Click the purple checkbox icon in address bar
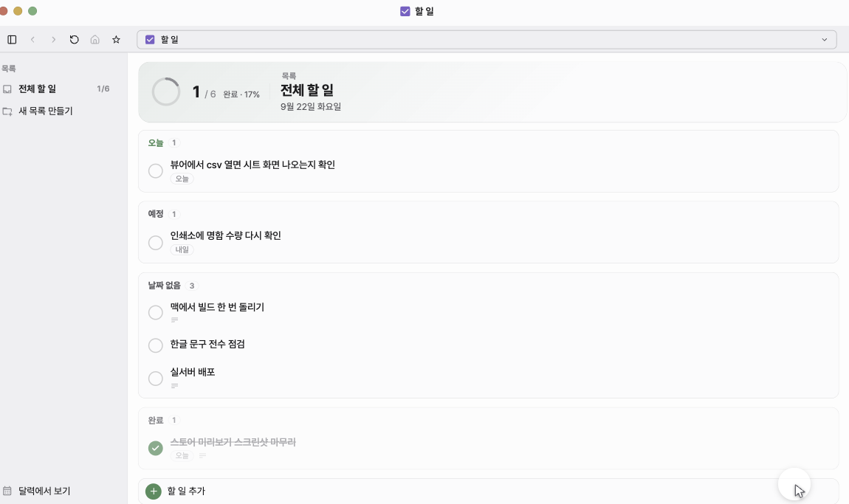The height and width of the screenshot is (504, 849). pos(150,40)
